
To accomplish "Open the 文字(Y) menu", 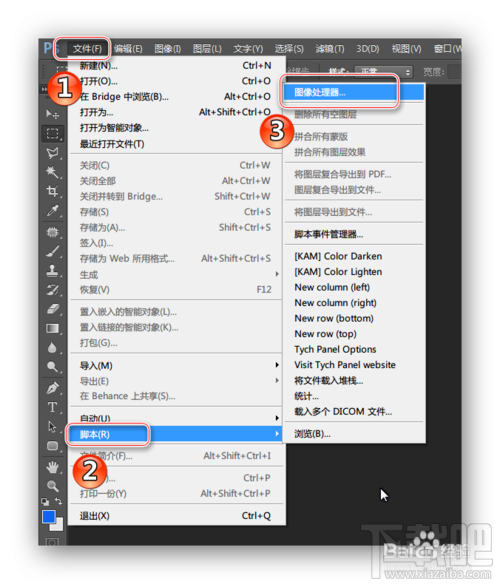I will coord(248,49).
